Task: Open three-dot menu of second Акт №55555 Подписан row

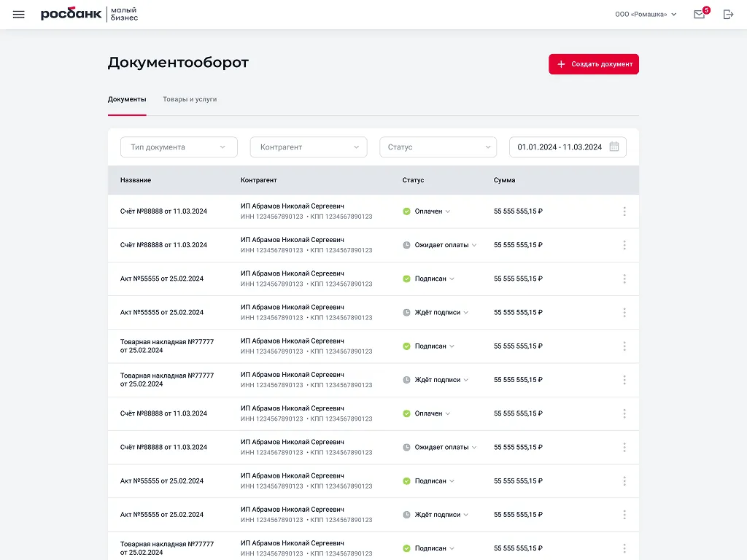Action: click(624, 481)
